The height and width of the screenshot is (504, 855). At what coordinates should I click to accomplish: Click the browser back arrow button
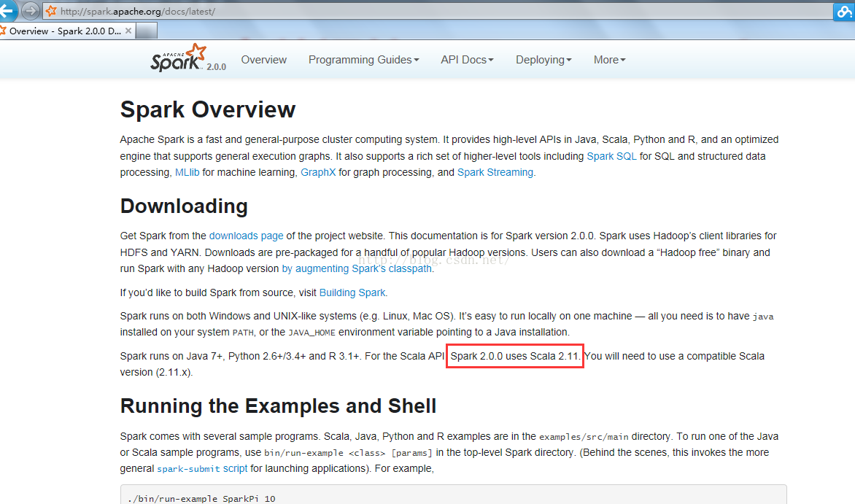point(7,10)
